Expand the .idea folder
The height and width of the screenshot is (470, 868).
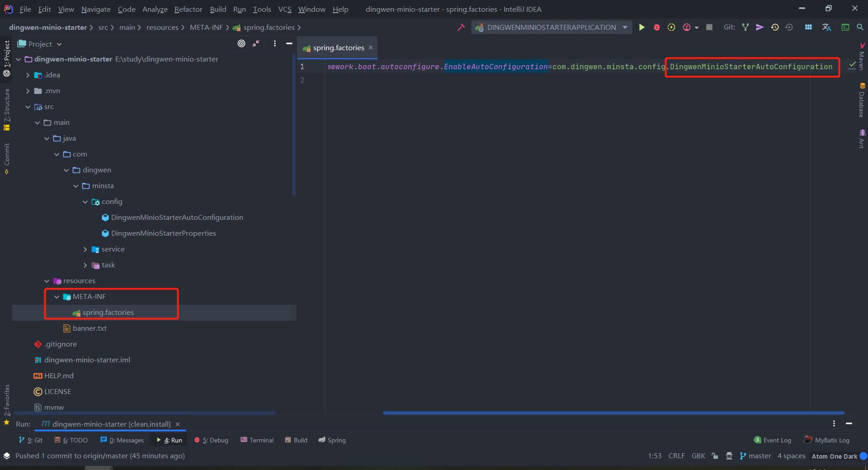[28, 75]
